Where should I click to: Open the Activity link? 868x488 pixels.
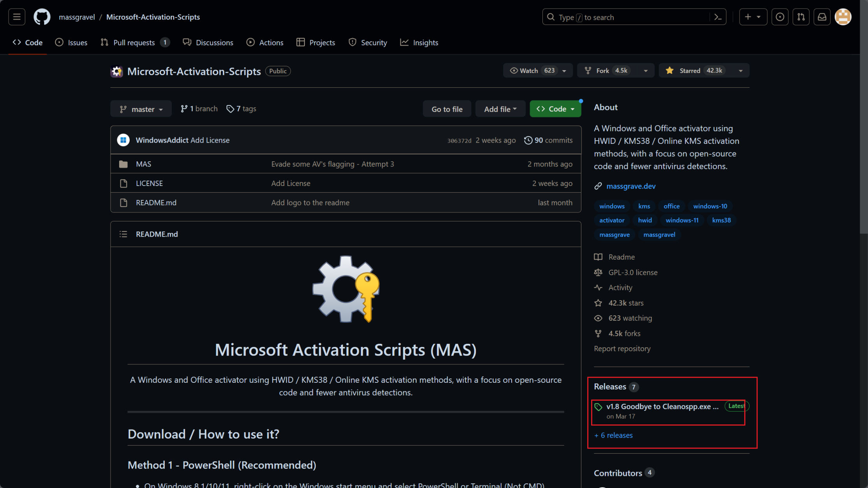[x=613, y=288]
